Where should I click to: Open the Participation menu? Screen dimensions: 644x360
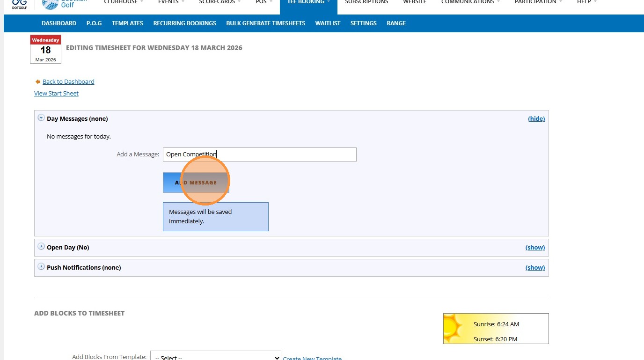coord(538,2)
